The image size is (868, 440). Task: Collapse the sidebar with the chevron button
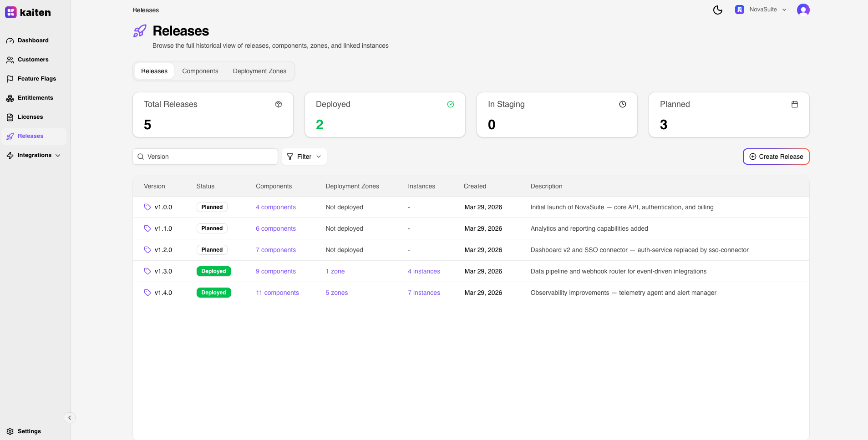coord(70,418)
